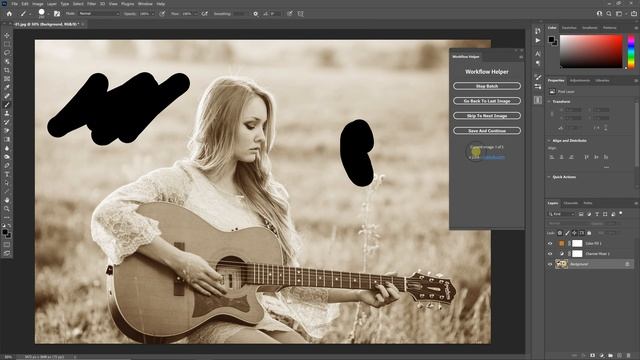Open the Actions play icon in dock
This screenshot has height=360, width=640.
click(538, 40)
